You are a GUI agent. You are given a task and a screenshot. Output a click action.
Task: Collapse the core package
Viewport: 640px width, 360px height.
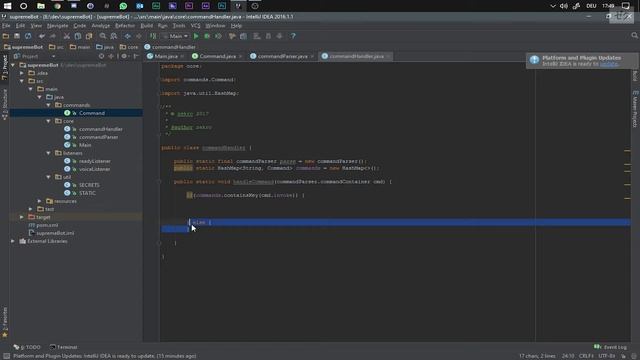[49, 121]
